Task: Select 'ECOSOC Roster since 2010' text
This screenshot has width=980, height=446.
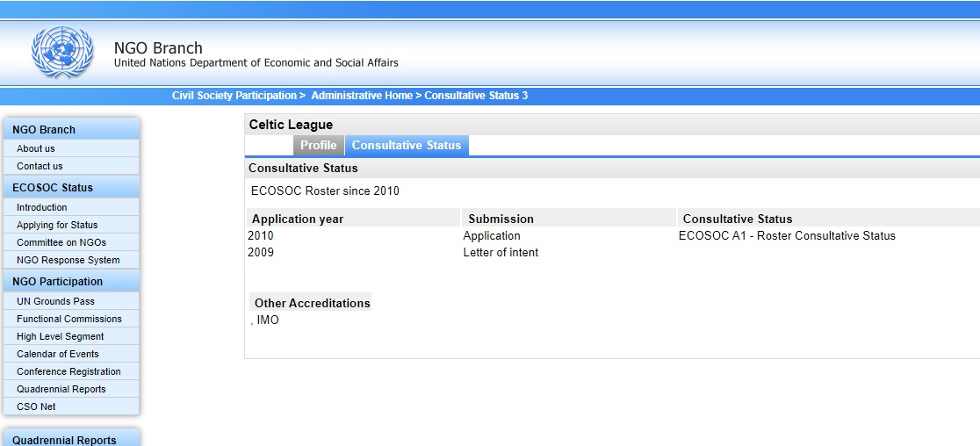Action: pyautogui.click(x=325, y=191)
